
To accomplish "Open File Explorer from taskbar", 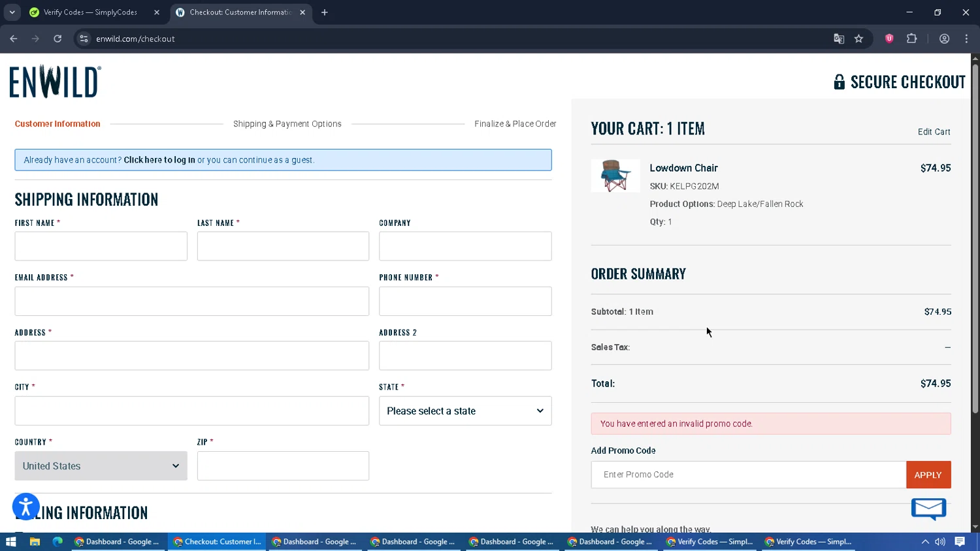I will tap(35, 542).
